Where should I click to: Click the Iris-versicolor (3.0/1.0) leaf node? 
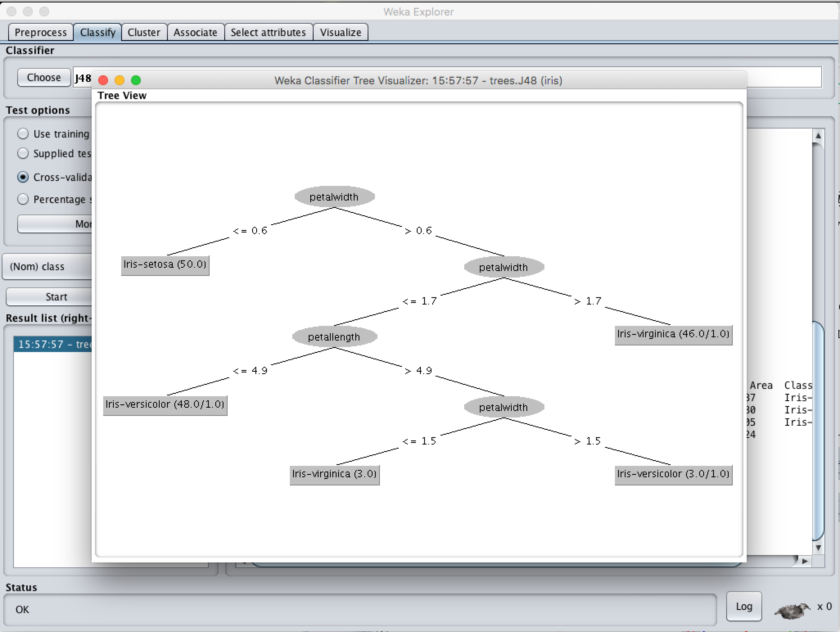[x=673, y=474]
